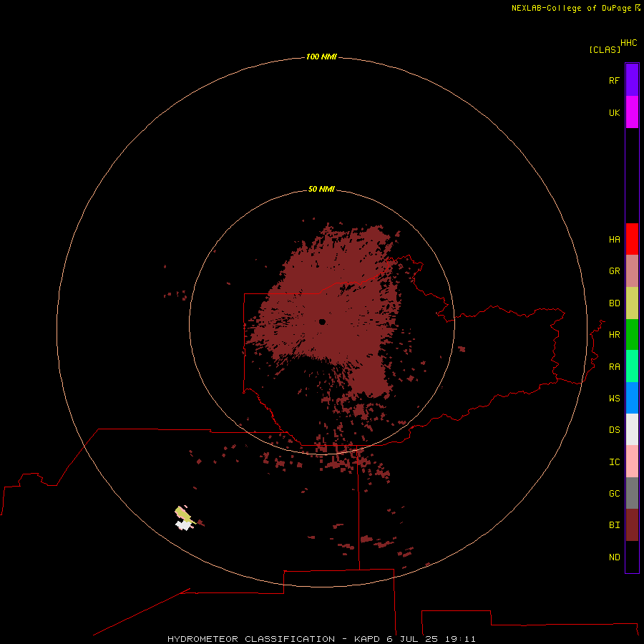
Task: Click the ND black legend swatch
Action: click(632, 557)
